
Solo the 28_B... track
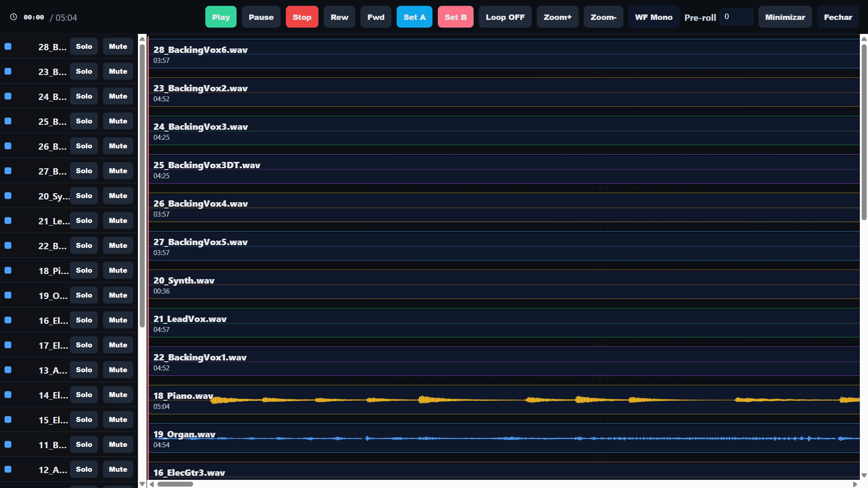point(84,47)
